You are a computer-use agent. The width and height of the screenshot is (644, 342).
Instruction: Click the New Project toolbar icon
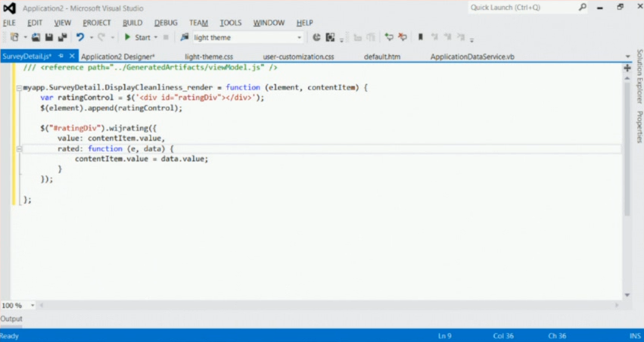[x=15, y=37]
